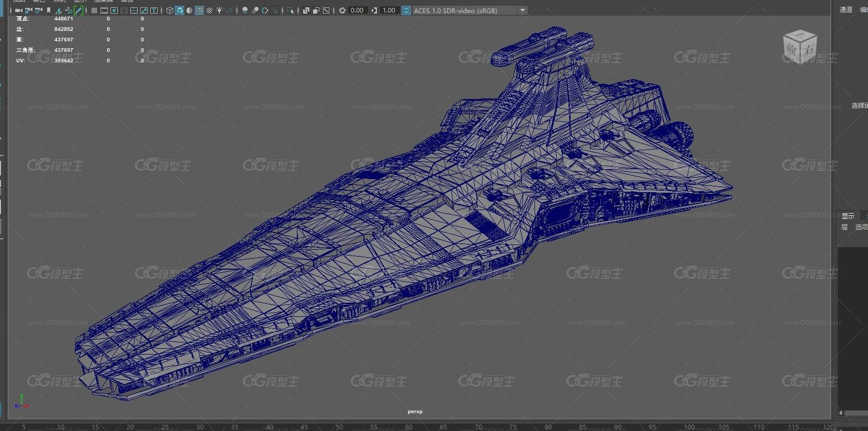Edit the Exposure value 0.00 field

pos(357,10)
